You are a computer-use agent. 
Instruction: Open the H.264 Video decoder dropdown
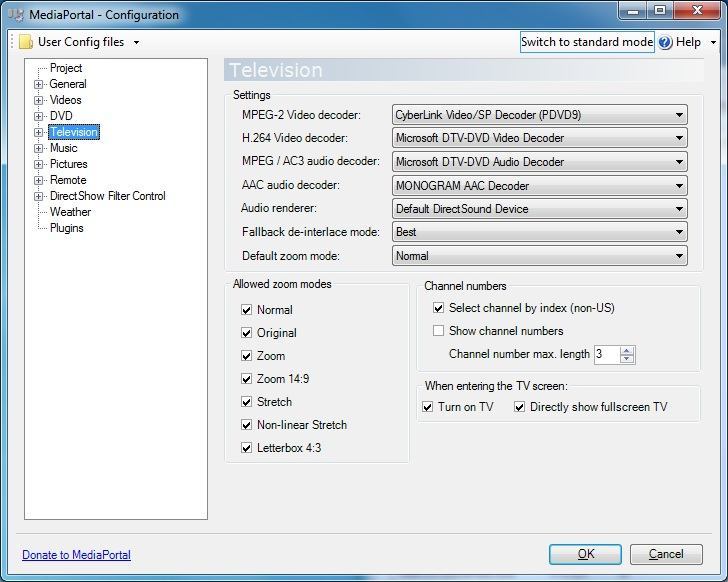540,138
